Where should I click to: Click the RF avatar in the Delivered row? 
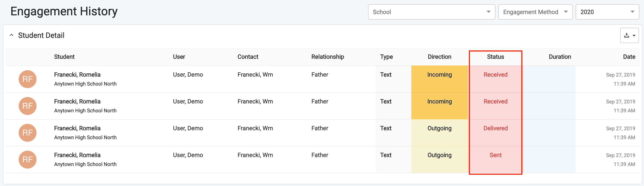click(x=28, y=133)
